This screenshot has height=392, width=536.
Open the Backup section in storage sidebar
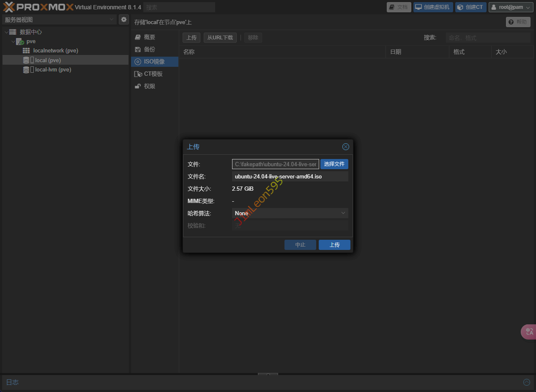pyautogui.click(x=149, y=49)
